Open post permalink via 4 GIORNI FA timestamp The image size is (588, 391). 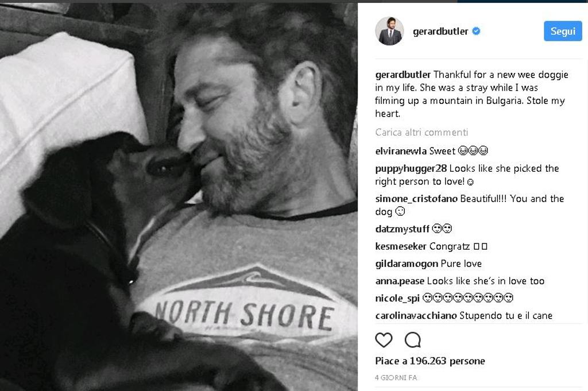coord(396,377)
